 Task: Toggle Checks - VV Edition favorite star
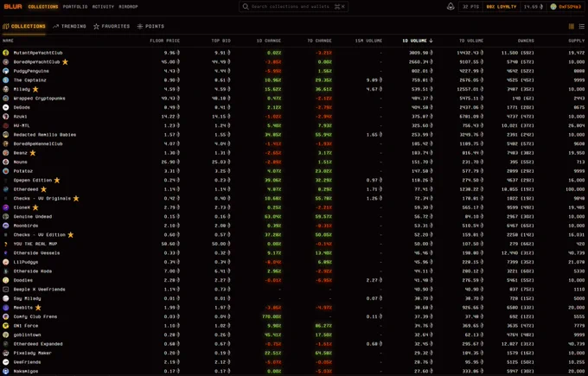point(71,234)
